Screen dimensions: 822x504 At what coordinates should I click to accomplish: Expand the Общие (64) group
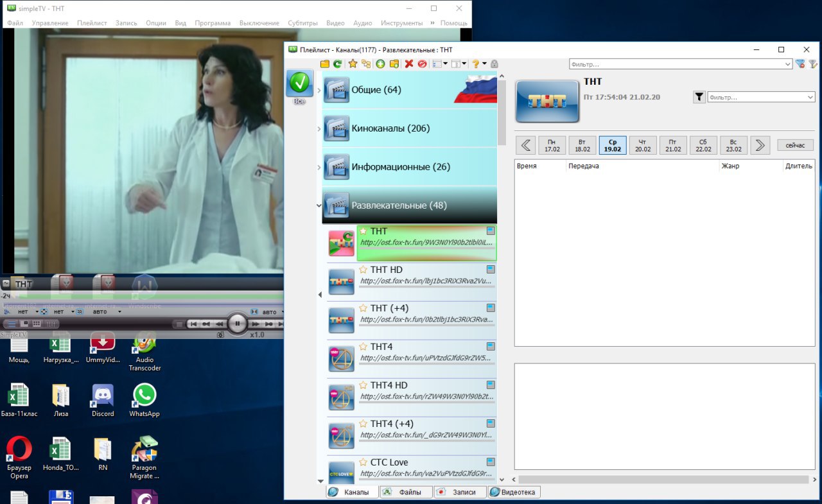[319, 91]
